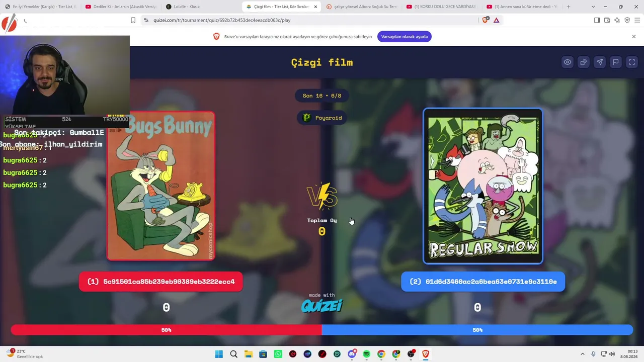Open Windows taskbar search
Viewport: 644px width, 362px height.
click(x=233, y=354)
